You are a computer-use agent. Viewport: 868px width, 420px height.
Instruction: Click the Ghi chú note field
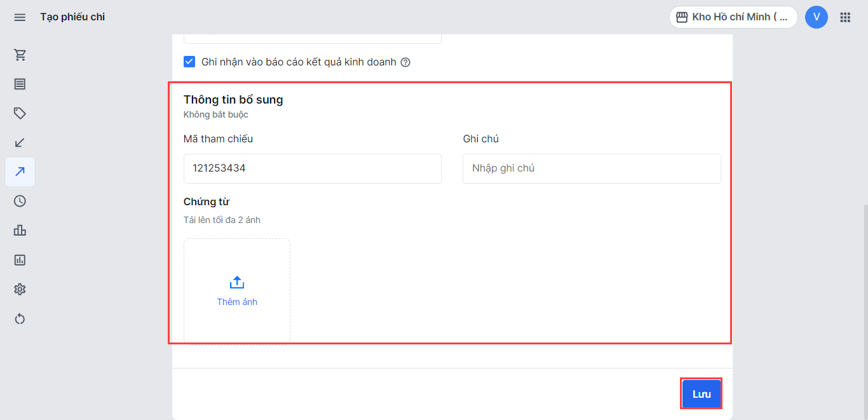pos(592,168)
